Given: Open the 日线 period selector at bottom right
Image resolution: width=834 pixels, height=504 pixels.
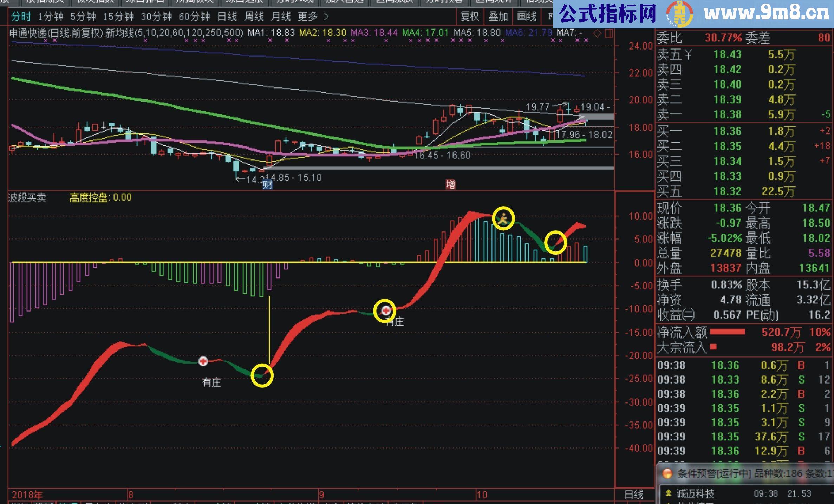Looking at the screenshot, I should tap(634, 495).
